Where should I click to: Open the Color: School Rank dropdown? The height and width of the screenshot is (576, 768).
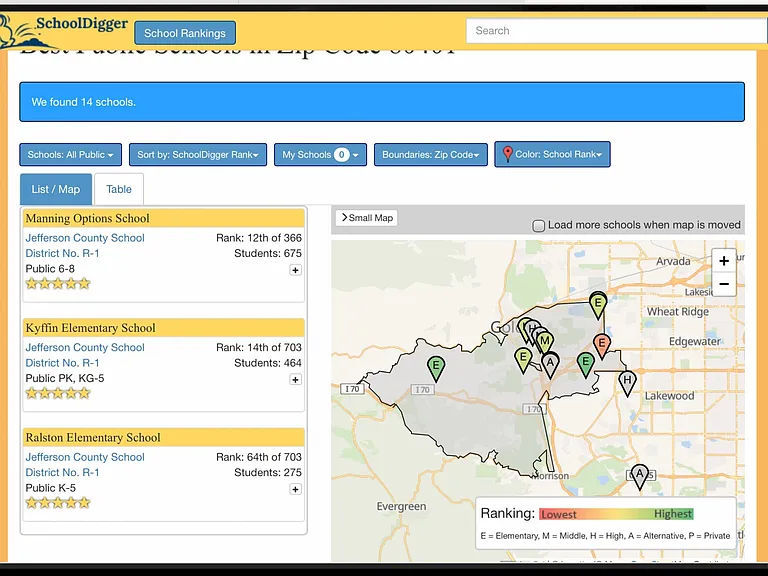pos(552,154)
